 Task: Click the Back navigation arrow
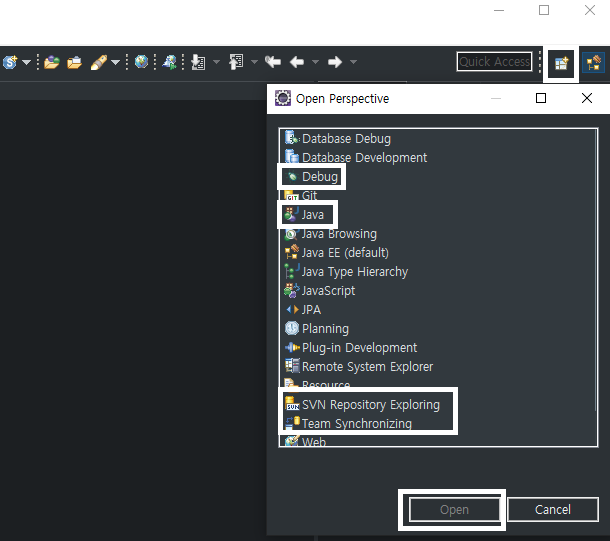297,62
